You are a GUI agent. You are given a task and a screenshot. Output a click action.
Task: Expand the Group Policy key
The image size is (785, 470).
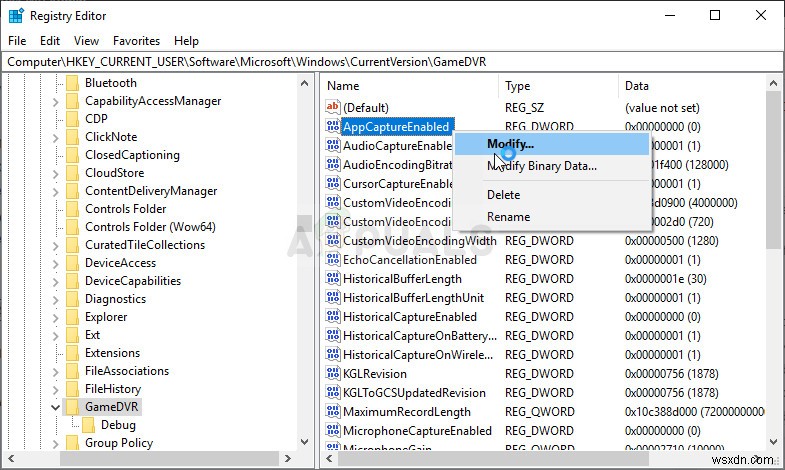56,444
